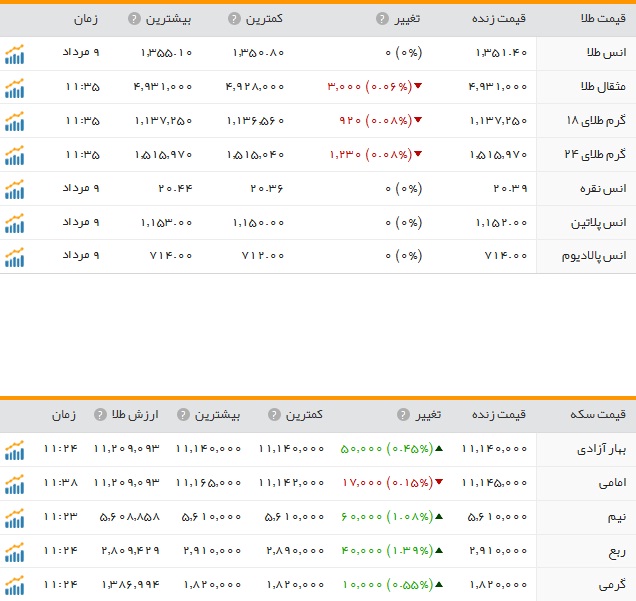Open chart icon for مثقال طلا row
The height and width of the screenshot is (601, 636).
15,88
